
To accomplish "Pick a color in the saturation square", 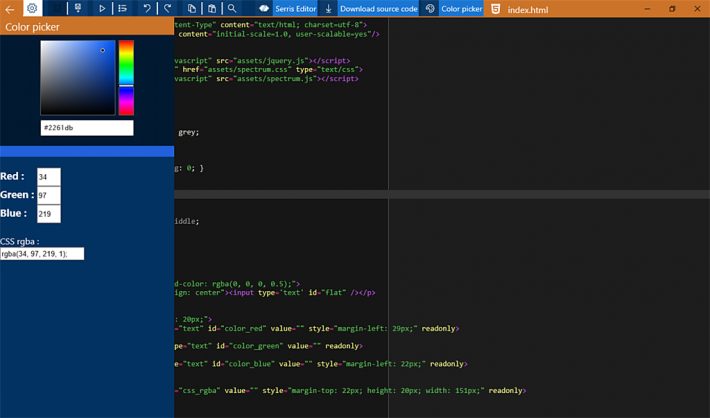I will click(x=78, y=77).
